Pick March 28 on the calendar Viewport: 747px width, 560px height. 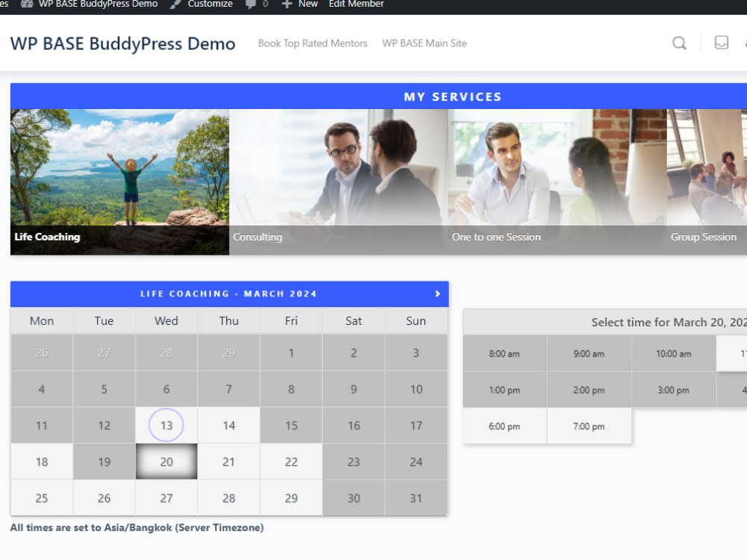[x=229, y=498]
